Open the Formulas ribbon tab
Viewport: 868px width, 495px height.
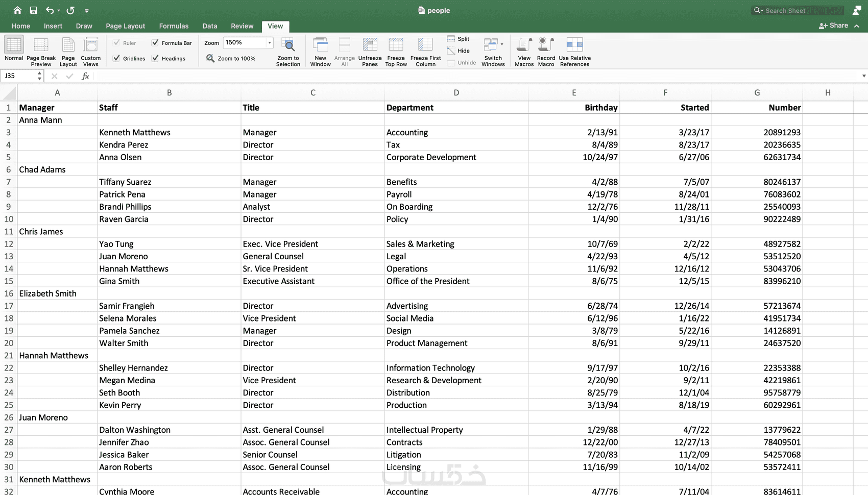(174, 26)
